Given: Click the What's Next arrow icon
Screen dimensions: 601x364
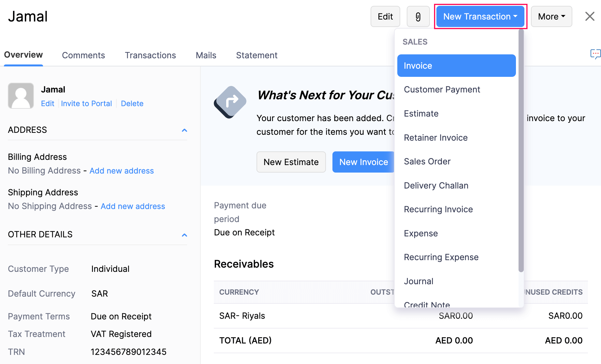Looking at the screenshot, I should tap(230, 102).
